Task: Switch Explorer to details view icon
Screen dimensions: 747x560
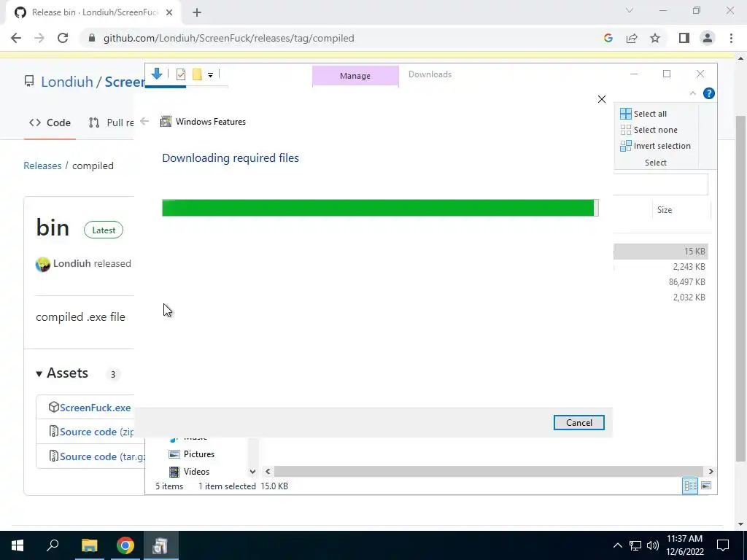Action: (x=690, y=486)
